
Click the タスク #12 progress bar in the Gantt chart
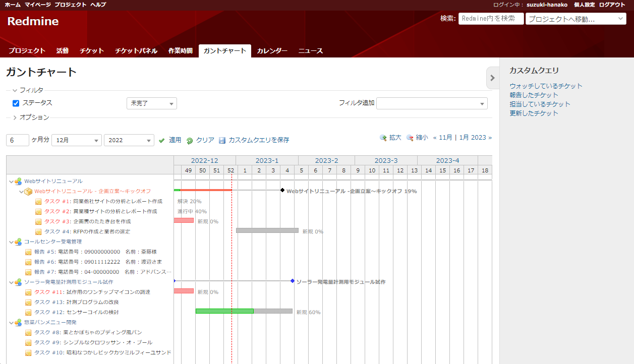244,311
